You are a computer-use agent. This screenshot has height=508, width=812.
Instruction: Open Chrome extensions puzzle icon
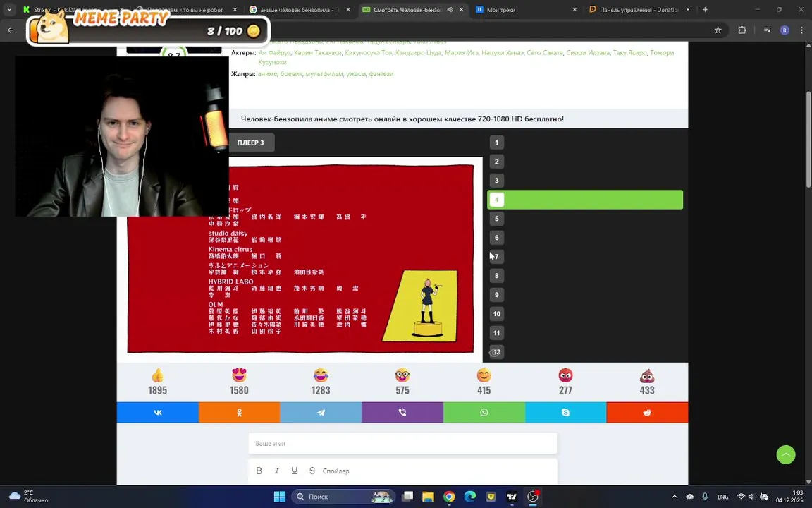click(x=742, y=30)
